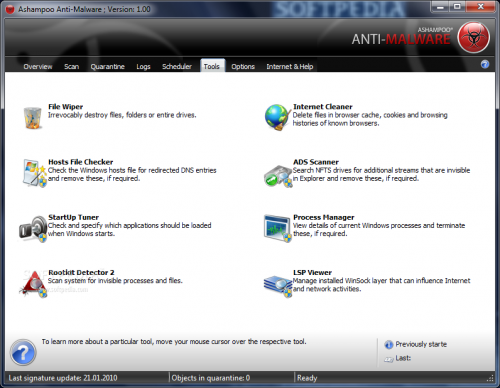Click the small blue help icon in tab bar
Screen dimensions: 500x388
(485, 64)
